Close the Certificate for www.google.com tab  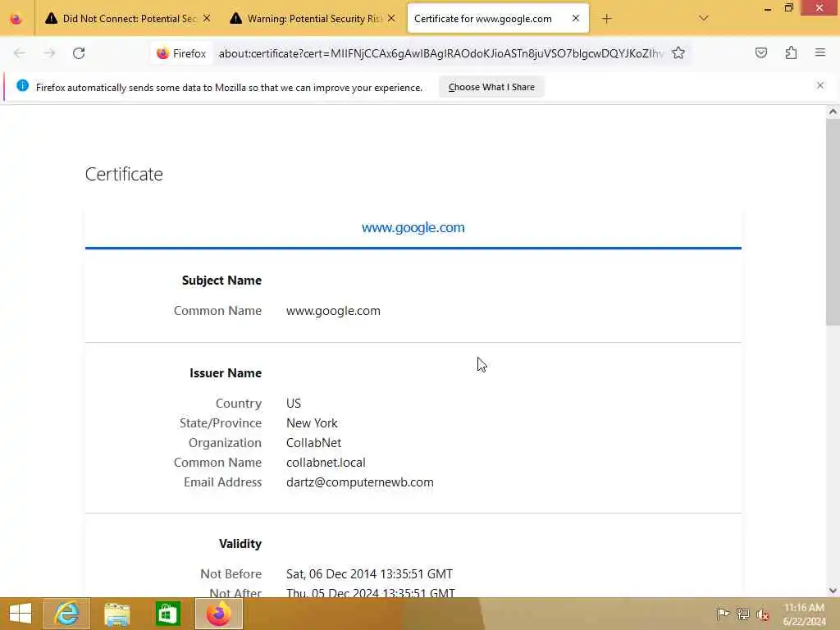click(x=576, y=19)
